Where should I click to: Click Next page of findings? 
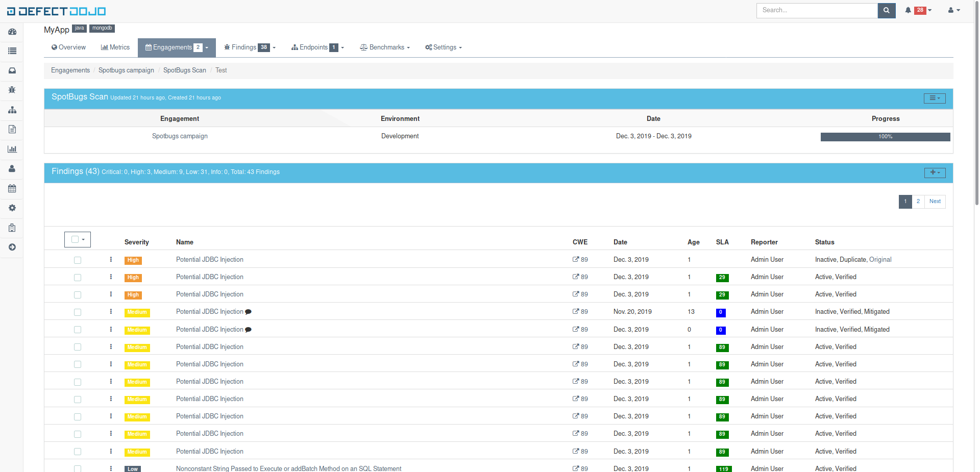pyautogui.click(x=935, y=202)
